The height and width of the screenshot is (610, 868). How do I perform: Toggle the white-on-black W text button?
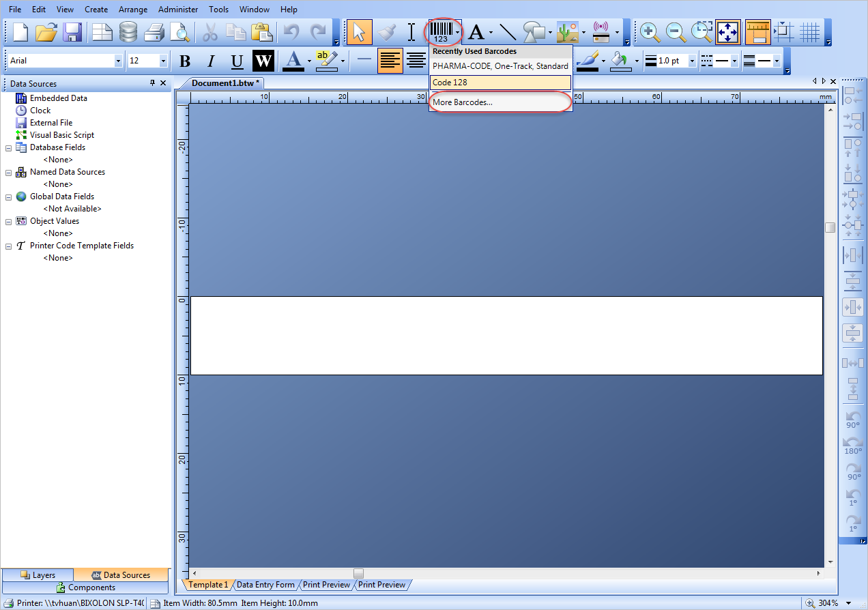pyautogui.click(x=263, y=61)
